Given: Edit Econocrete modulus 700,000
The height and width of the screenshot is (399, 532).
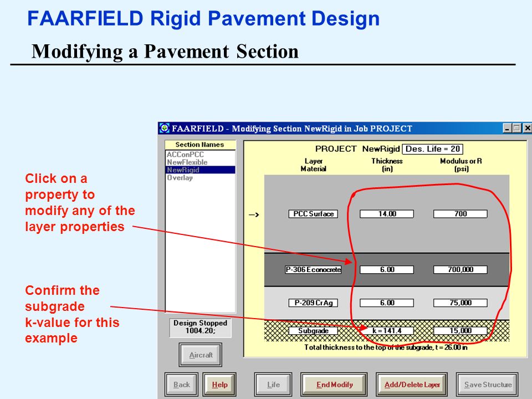Looking at the screenshot, I should tap(461, 270).
